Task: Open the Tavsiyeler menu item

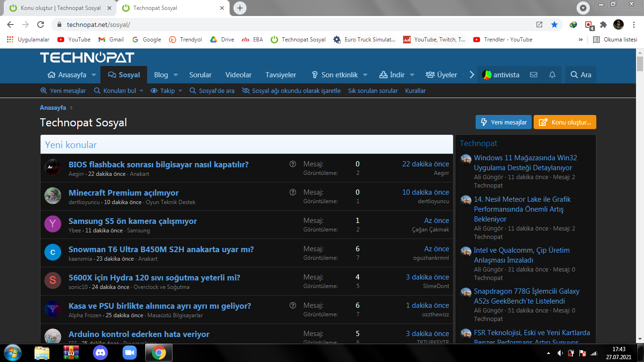Action: (281, 75)
